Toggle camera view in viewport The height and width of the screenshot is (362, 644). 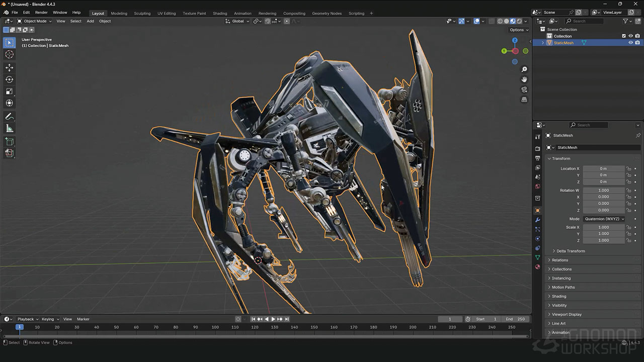524,89
